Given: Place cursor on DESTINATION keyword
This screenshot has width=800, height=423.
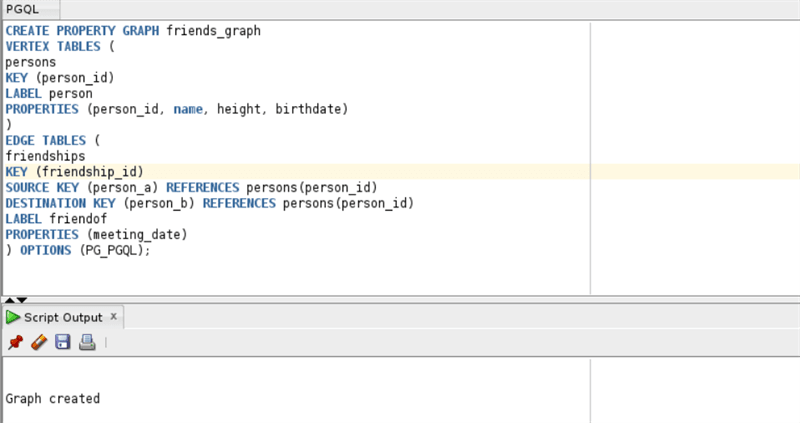Looking at the screenshot, I should [46, 203].
